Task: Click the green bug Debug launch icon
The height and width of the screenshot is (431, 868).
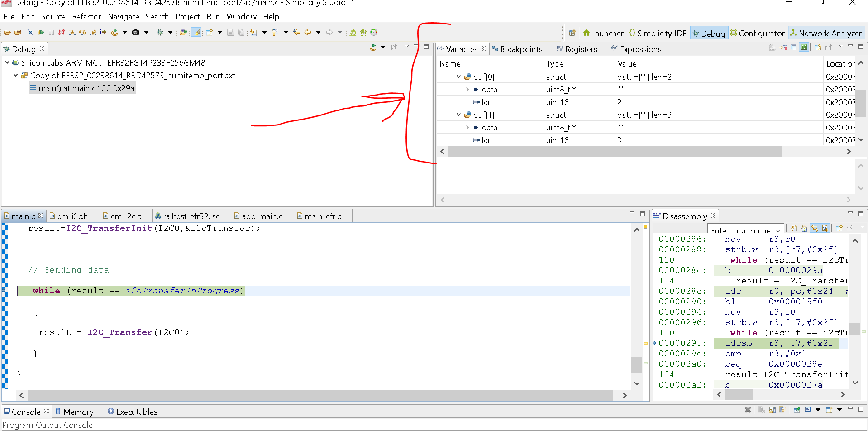Action: 160,32
